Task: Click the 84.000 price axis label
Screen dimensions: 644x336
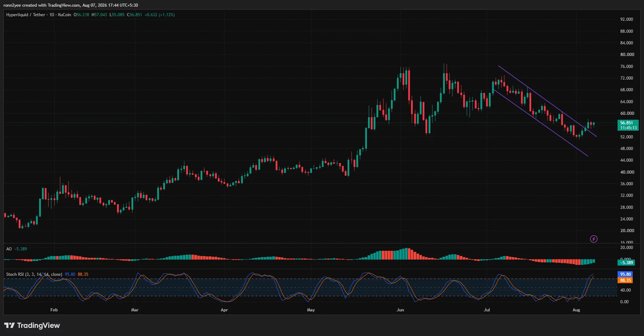Action: coord(627,43)
